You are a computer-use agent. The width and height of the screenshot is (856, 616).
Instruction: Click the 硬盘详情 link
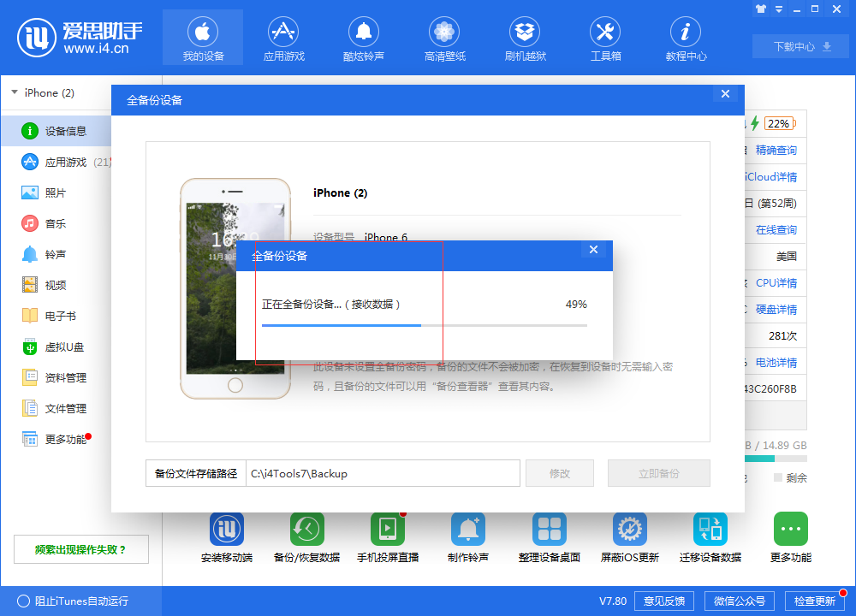tap(776, 310)
